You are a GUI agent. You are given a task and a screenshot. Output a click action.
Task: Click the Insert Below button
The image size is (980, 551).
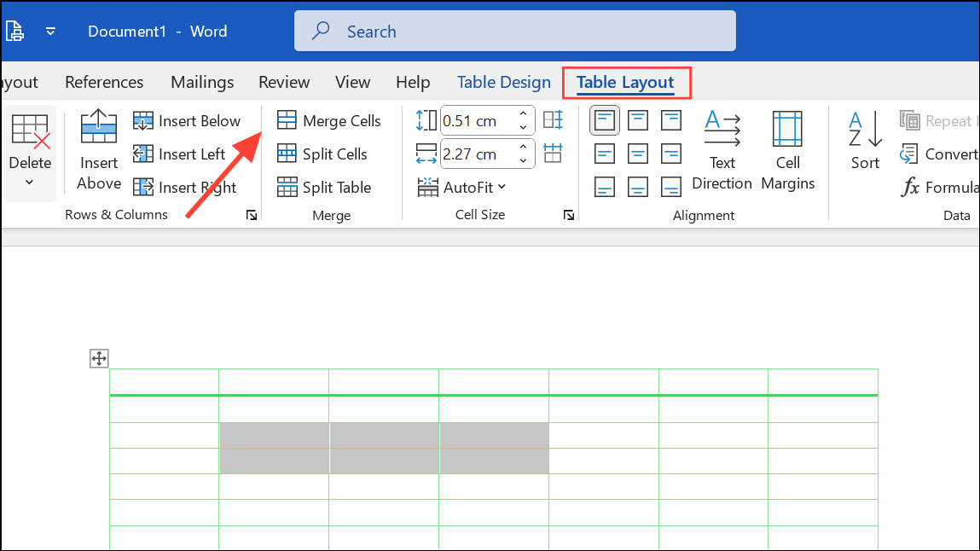coord(187,120)
